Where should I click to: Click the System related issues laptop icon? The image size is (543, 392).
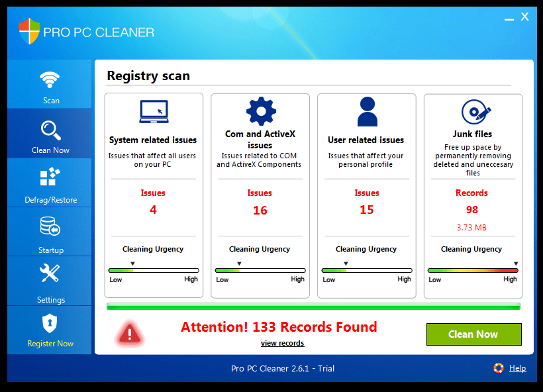click(153, 111)
